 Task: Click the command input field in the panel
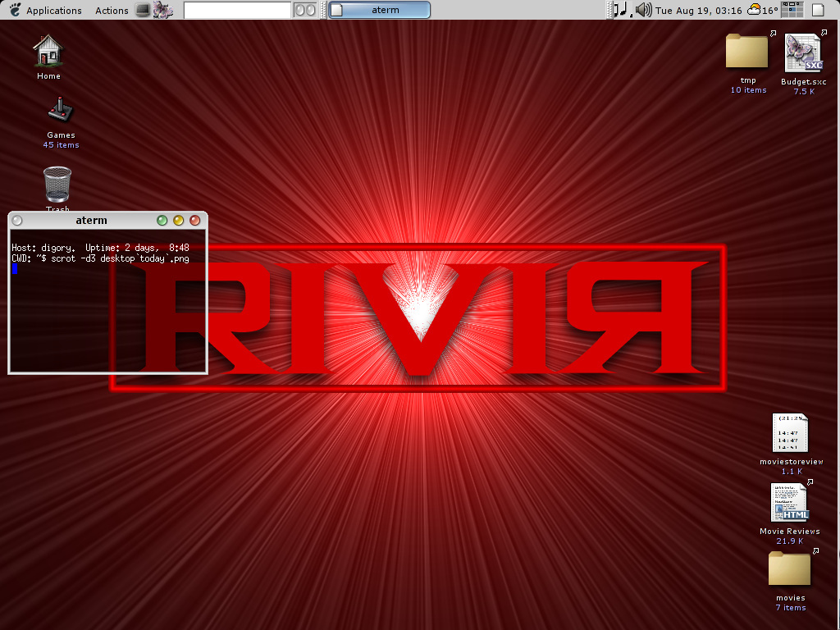237,10
